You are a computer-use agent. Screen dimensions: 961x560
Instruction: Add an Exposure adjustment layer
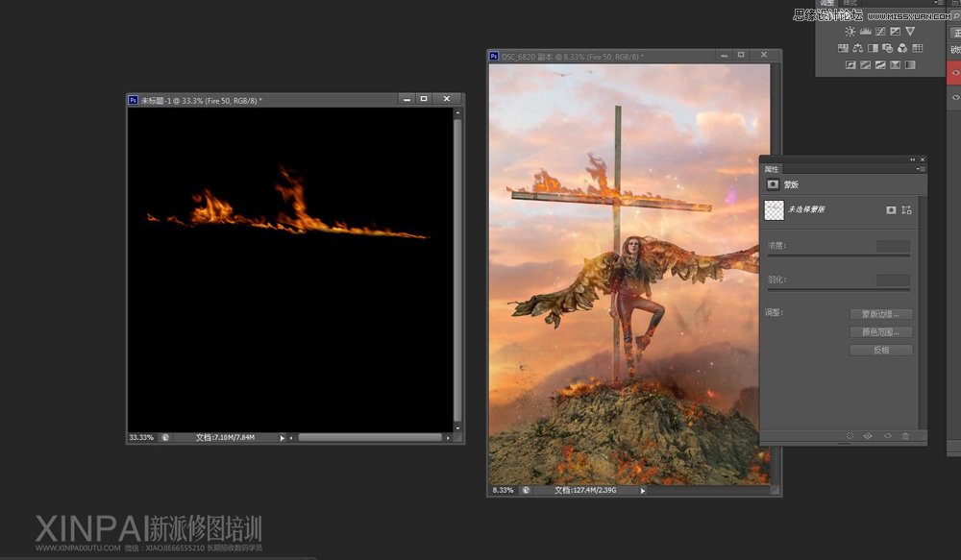coord(896,32)
